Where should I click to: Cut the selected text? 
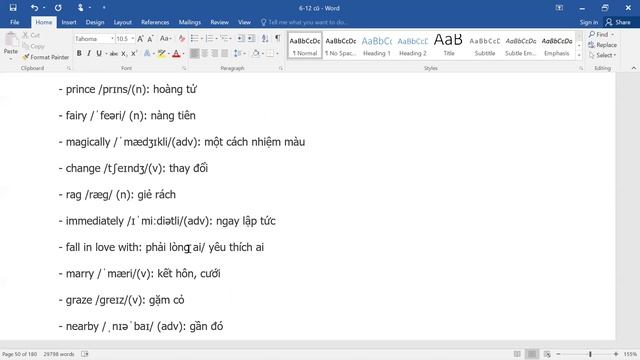click(31, 35)
